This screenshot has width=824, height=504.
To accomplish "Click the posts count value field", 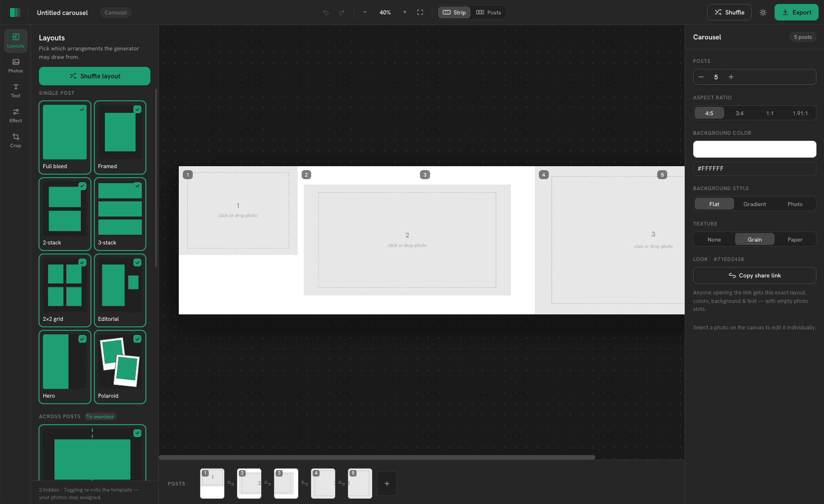I will pos(716,77).
